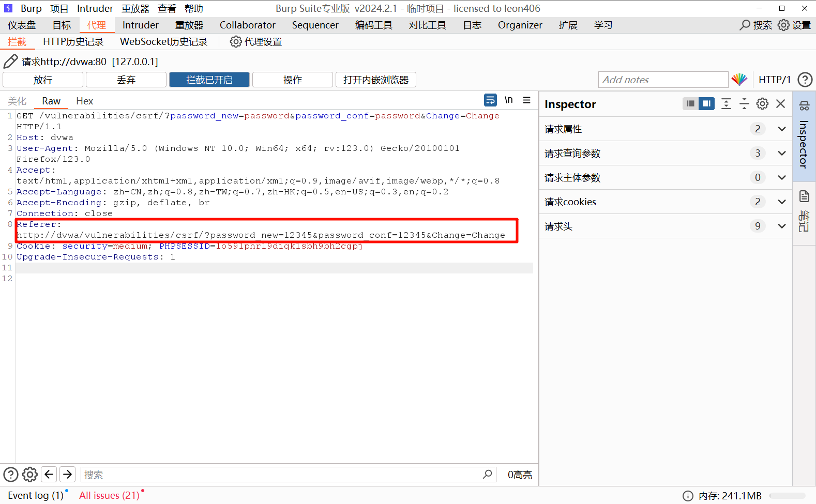This screenshot has width=816, height=504.
Task: Open the 对比工具 tab
Action: (x=427, y=25)
